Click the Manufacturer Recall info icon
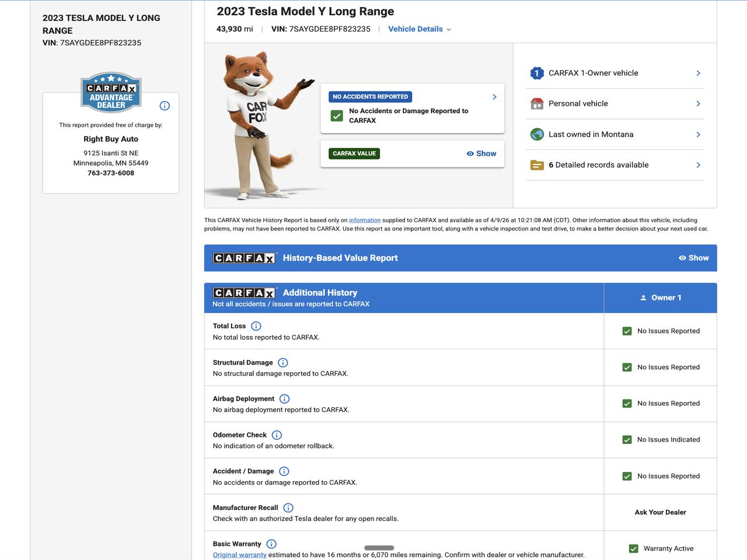The image size is (747, 560). point(288,508)
